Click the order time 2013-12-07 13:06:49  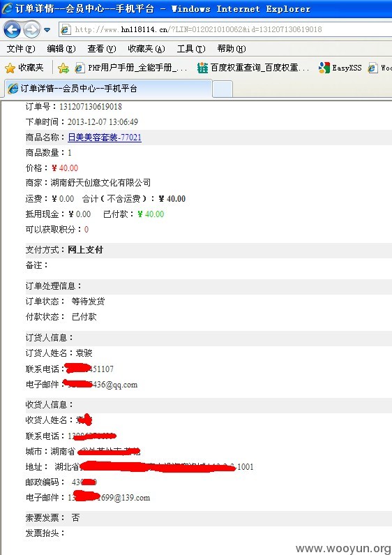(103, 122)
